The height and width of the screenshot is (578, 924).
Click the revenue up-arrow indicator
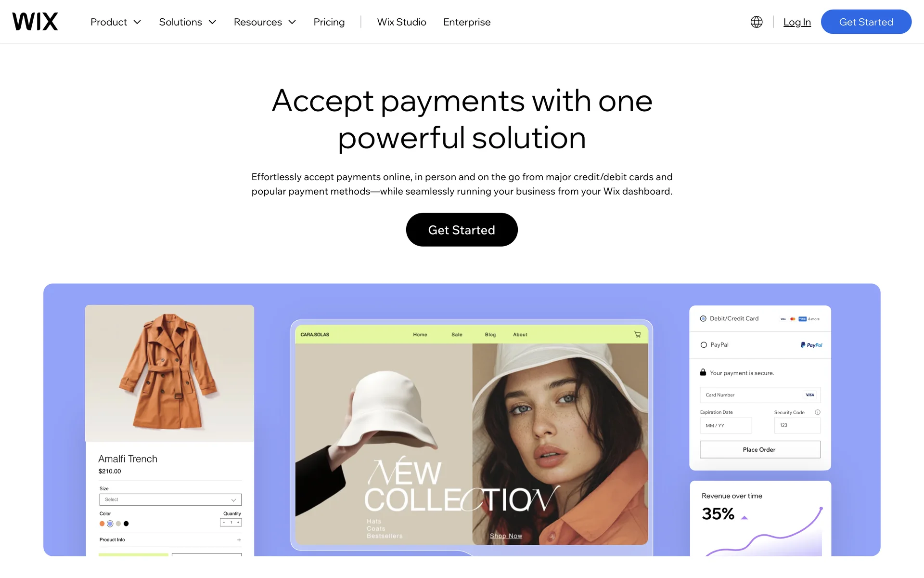(744, 518)
